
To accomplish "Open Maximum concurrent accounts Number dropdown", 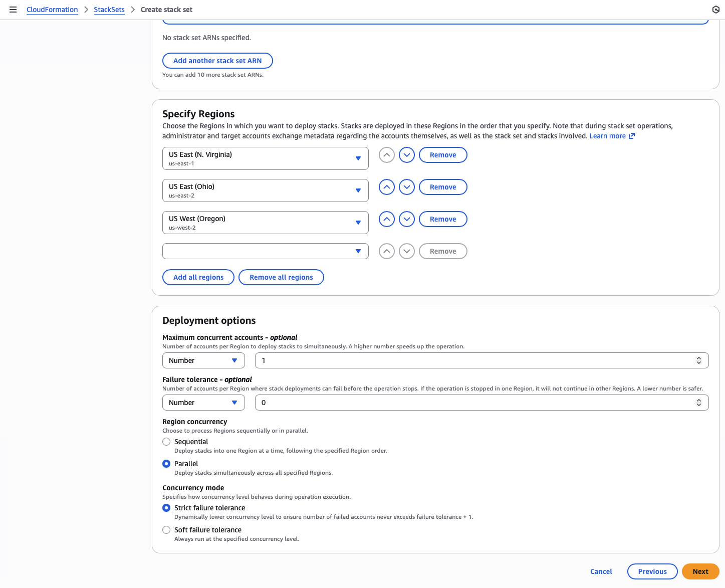I will (x=203, y=360).
